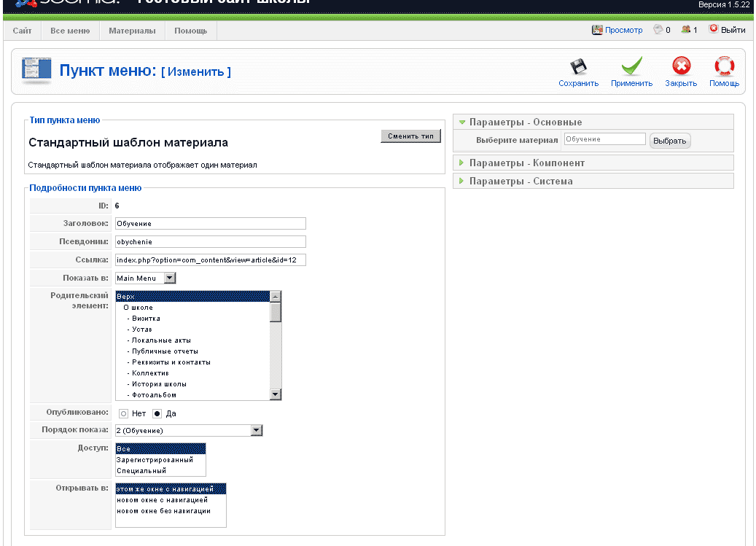
Task: Open the 'Все меню' menu
Action: click(x=70, y=31)
